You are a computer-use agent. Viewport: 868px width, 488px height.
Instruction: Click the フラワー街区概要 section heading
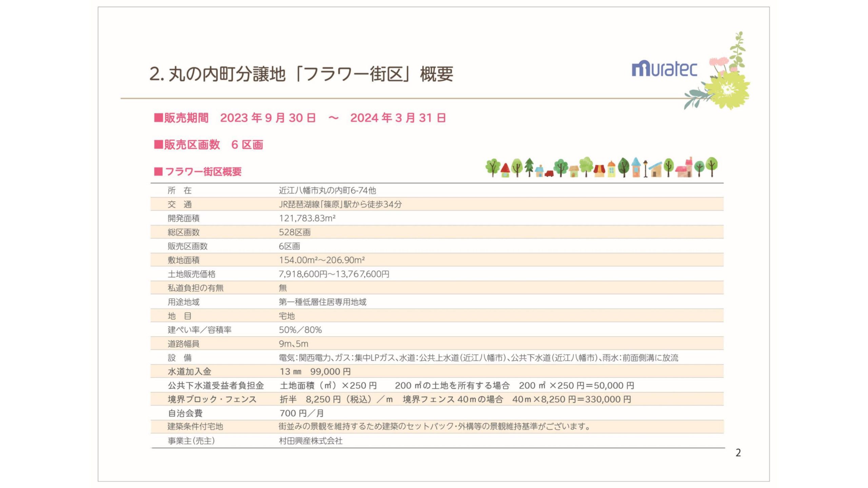click(x=198, y=171)
